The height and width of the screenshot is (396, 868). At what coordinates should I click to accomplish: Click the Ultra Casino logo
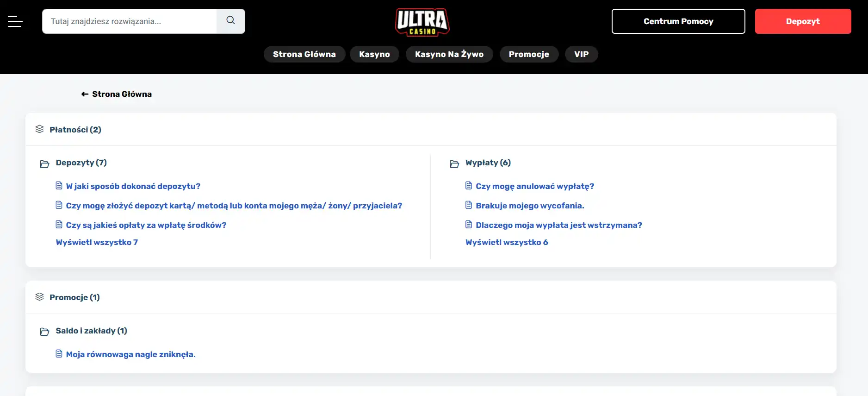click(422, 22)
